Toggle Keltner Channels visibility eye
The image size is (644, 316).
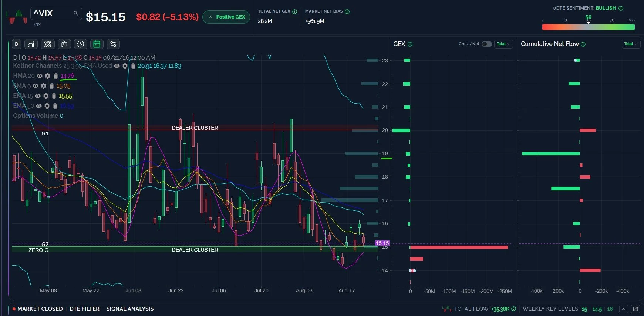tap(117, 66)
